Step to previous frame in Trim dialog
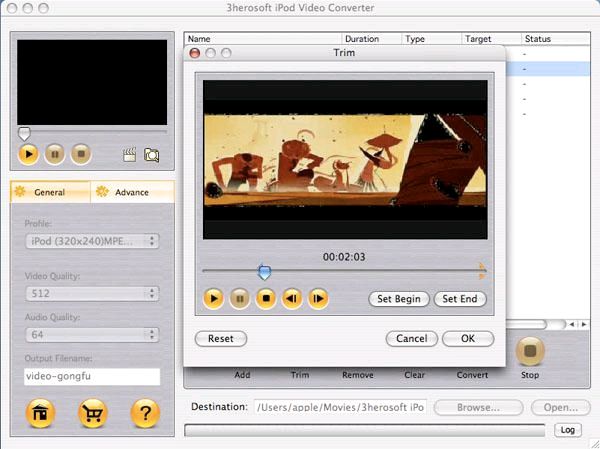Screen dimensions: 600x449 (x=292, y=298)
